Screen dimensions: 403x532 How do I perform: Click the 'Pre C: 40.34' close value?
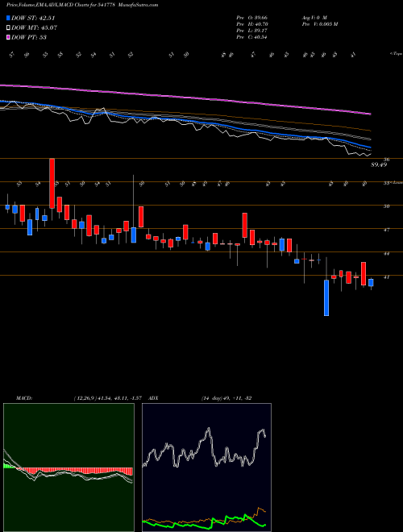pyautogui.click(x=252, y=36)
